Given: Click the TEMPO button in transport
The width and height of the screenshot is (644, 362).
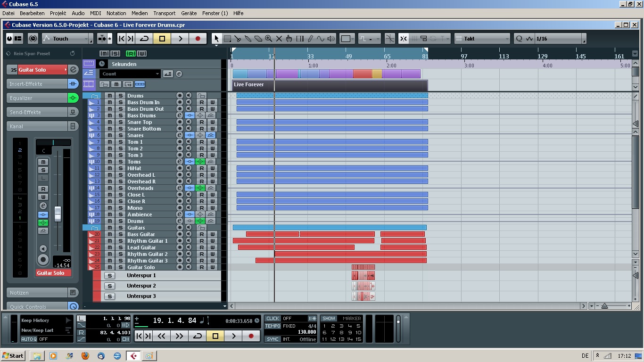Looking at the screenshot, I should point(272,326).
